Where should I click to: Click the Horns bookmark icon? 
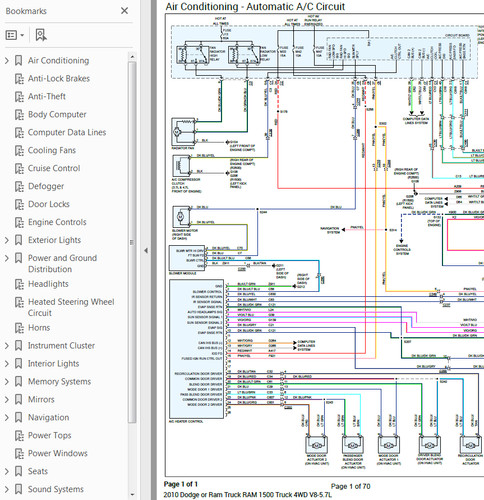pyautogui.click(x=19, y=328)
